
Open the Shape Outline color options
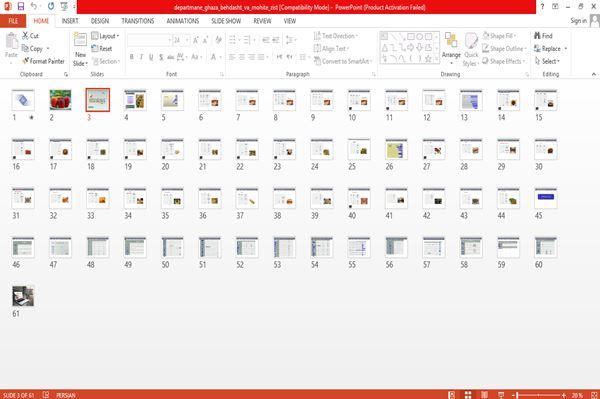(x=504, y=49)
